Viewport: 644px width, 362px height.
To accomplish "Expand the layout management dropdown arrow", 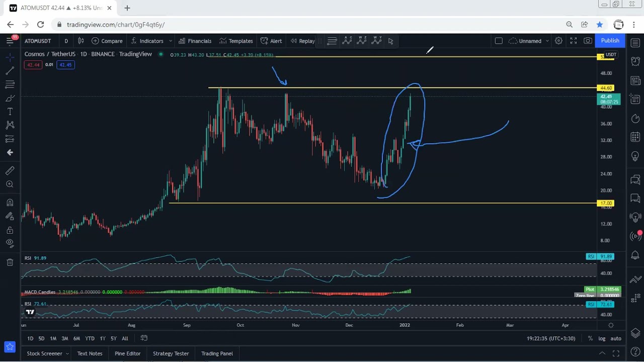I will point(547,41).
